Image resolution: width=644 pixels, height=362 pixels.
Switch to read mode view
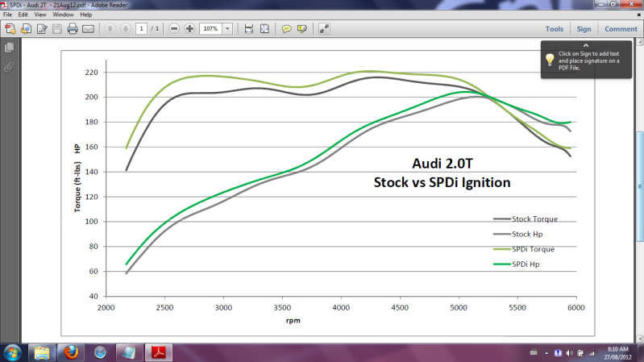pos(324,29)
